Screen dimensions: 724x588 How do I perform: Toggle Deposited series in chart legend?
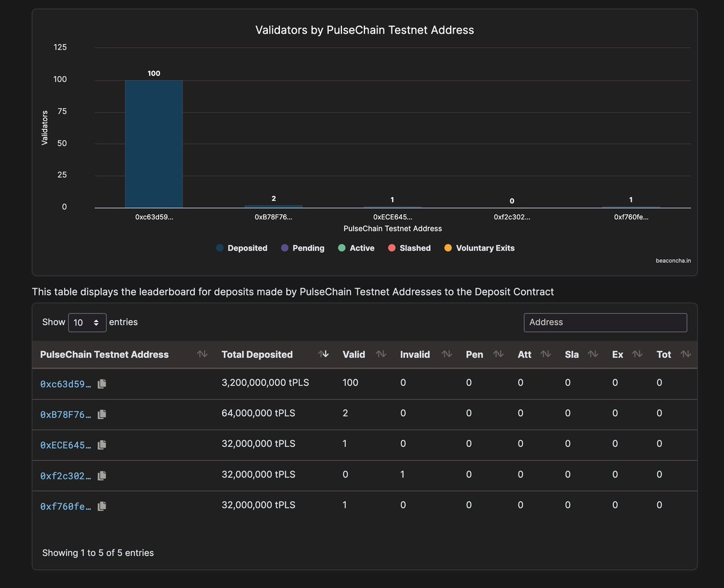point(241,248)
